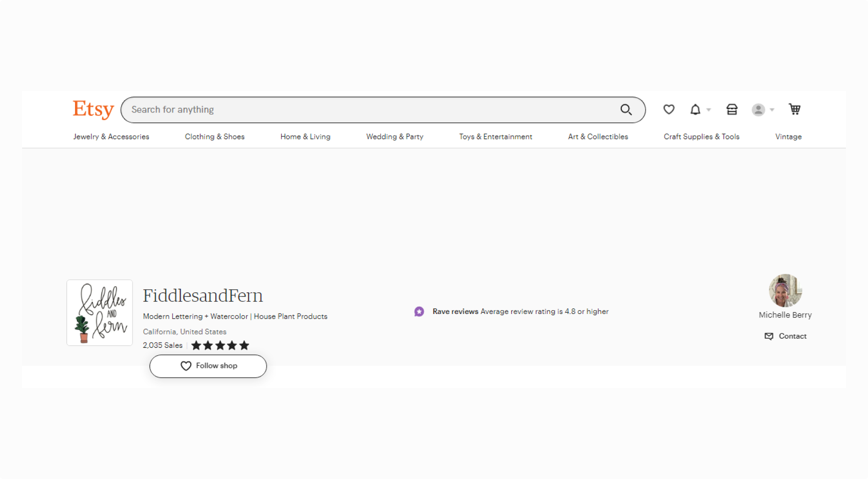Click the magnifying glass search icon

click(626, 109)
